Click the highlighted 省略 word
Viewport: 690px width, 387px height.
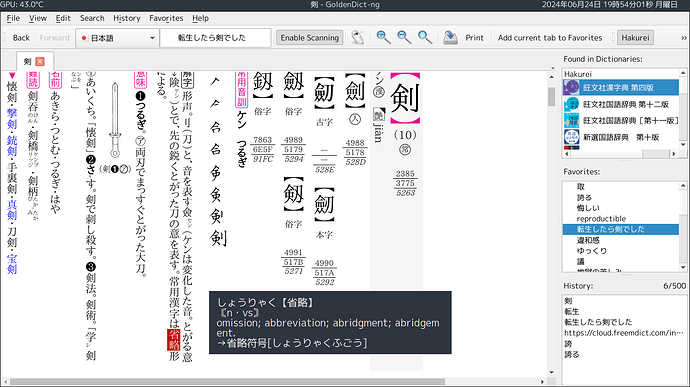pyautogui.click(x=174, y=339)
